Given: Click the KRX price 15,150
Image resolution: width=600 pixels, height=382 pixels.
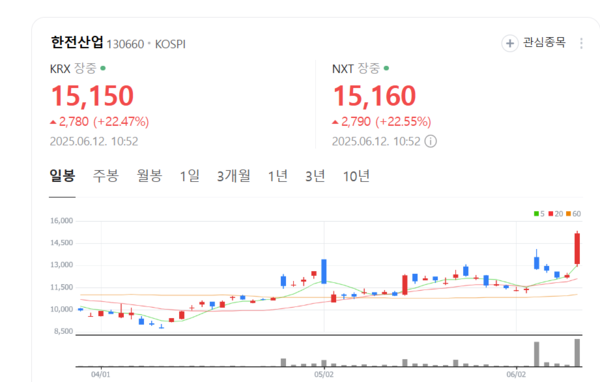Looking at the screenshot, I should (92, 96).
